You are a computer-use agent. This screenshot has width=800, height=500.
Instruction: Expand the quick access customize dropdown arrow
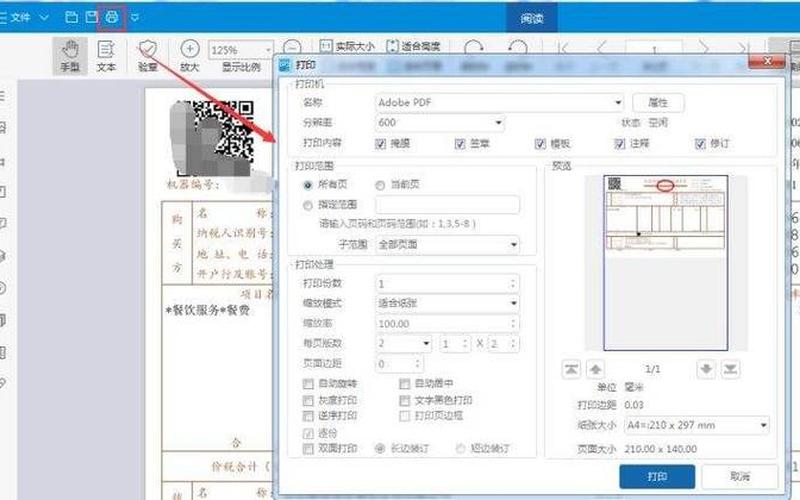click(135, 17)
